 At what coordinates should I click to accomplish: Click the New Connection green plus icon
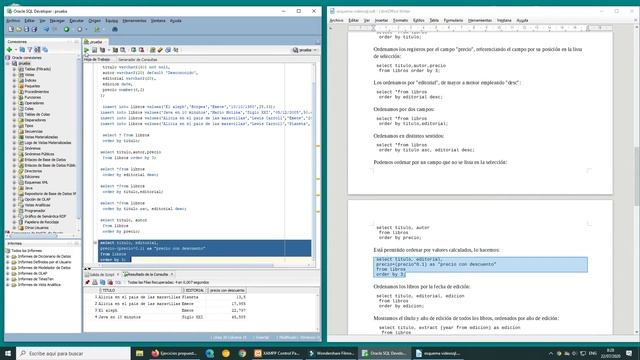9,50
